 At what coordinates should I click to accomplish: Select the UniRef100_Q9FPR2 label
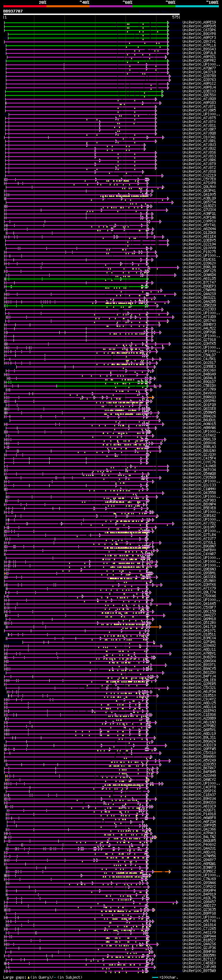pyautogui.click(x=199, y=60)
